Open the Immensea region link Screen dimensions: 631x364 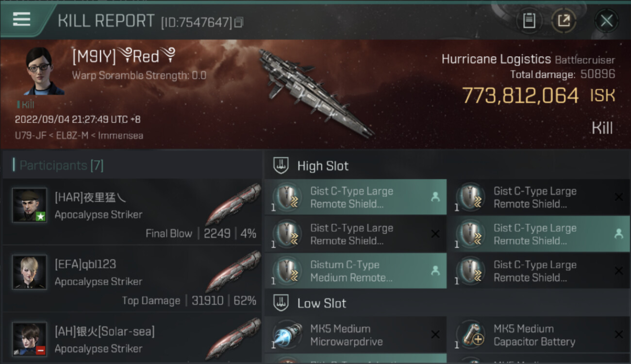point(121,136)
